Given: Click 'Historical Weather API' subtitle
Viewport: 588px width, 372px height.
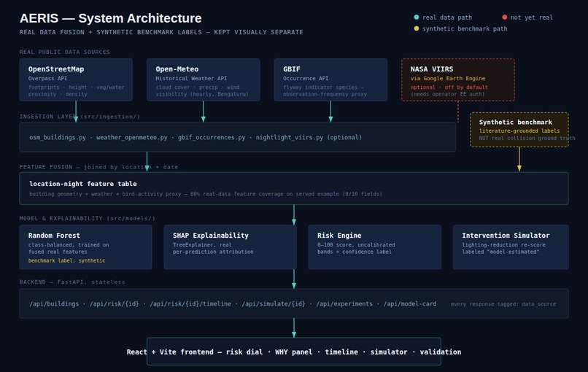Looking at the screenshot, I should coord(191,78).
